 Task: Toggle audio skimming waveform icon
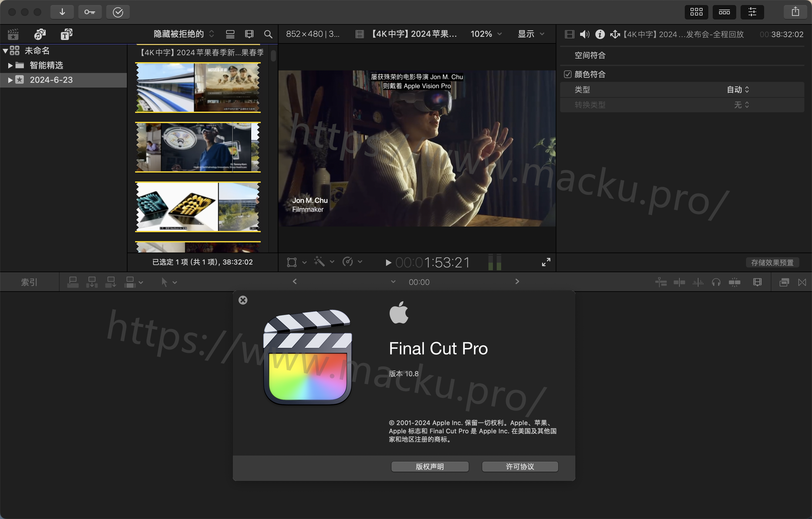pos(698,282)
